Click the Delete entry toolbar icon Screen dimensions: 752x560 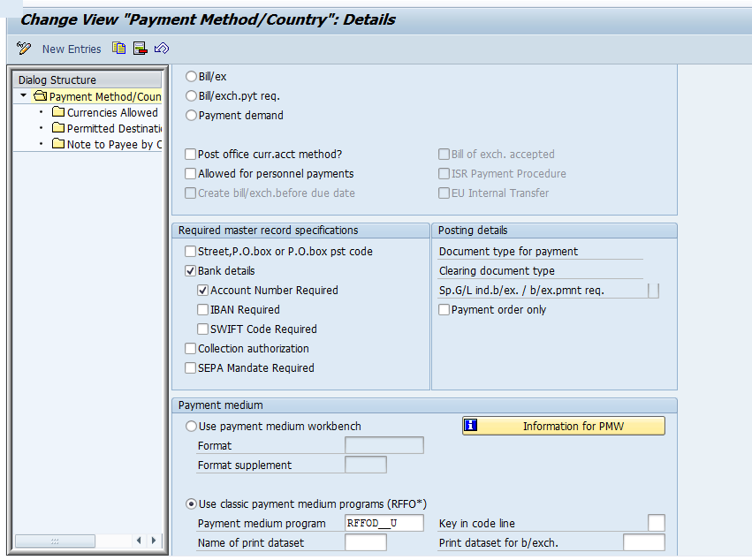(140, 48)
